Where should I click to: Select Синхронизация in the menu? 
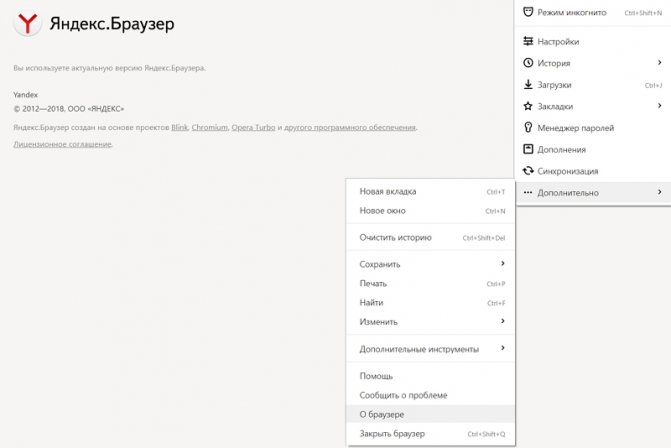point(593,171)
